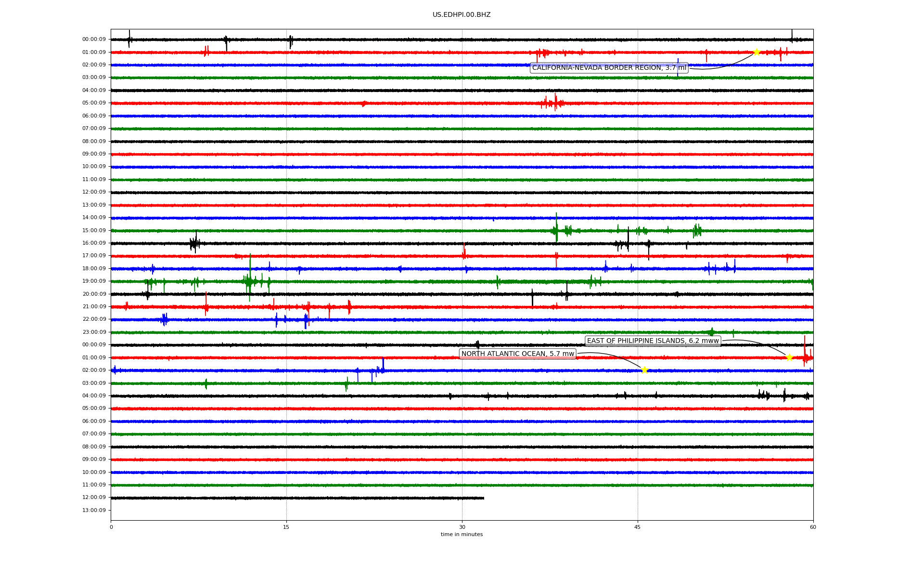Click the x-axis tick label 0
The image size is (924, 578).
[111, 527]
